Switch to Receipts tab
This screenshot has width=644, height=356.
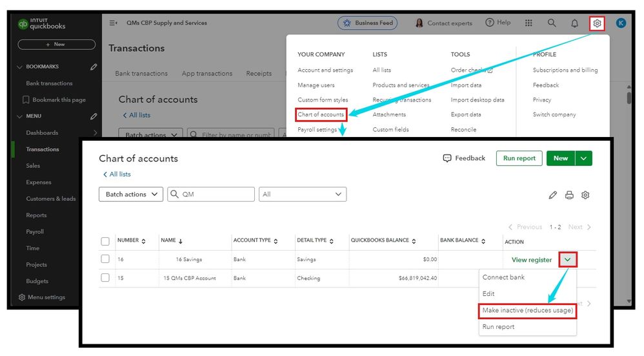point(259,73)
